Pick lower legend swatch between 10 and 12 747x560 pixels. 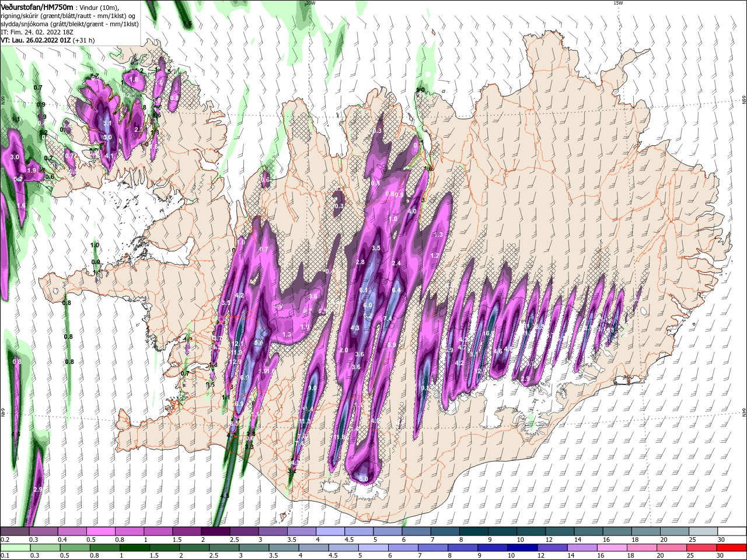tap(522, 548)
